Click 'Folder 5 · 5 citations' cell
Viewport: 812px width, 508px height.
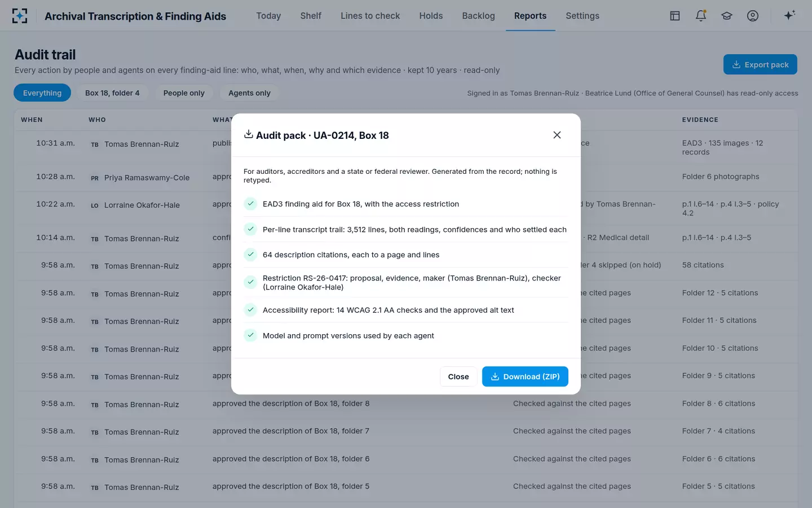coord(718,486)
